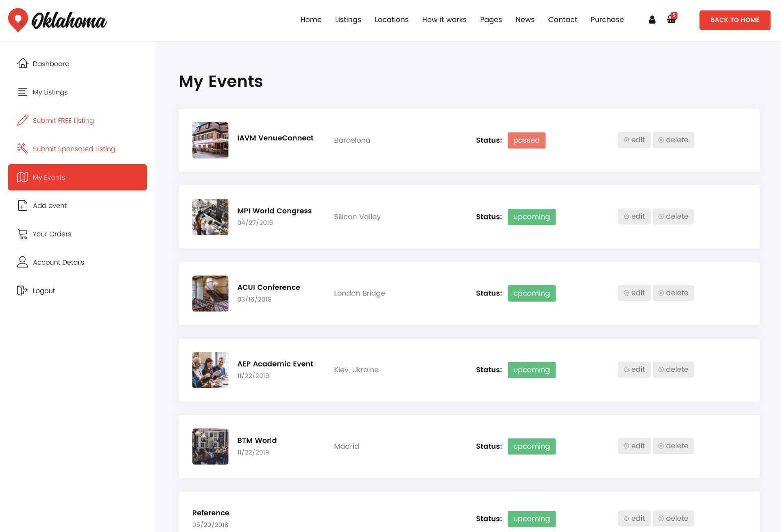Click the Your Orders cart icon
Screen dimensions: 781x532
(22, 234)
